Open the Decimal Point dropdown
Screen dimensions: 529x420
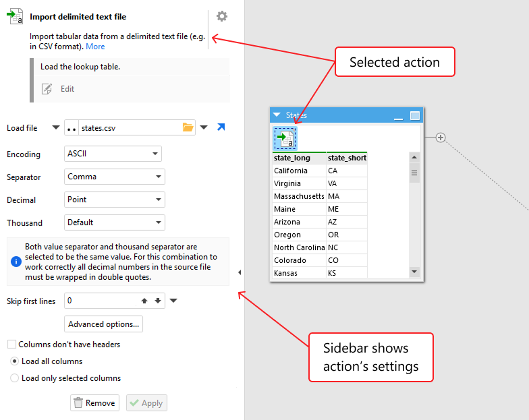(115, 200)
